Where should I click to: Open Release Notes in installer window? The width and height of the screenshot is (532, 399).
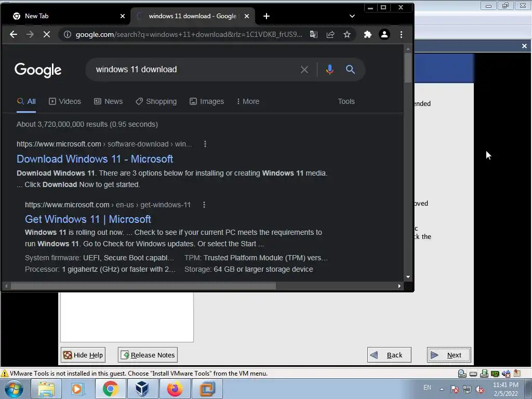[148, 355]
